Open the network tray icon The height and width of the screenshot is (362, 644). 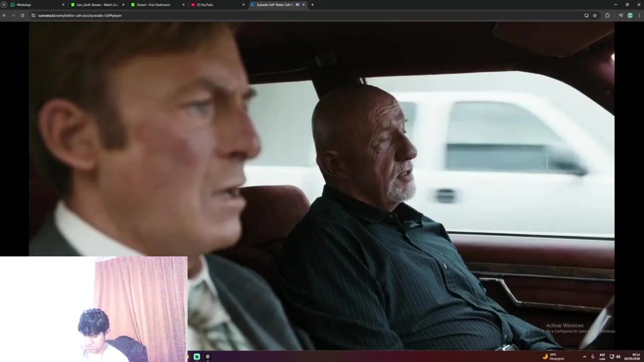coord(612,356)
